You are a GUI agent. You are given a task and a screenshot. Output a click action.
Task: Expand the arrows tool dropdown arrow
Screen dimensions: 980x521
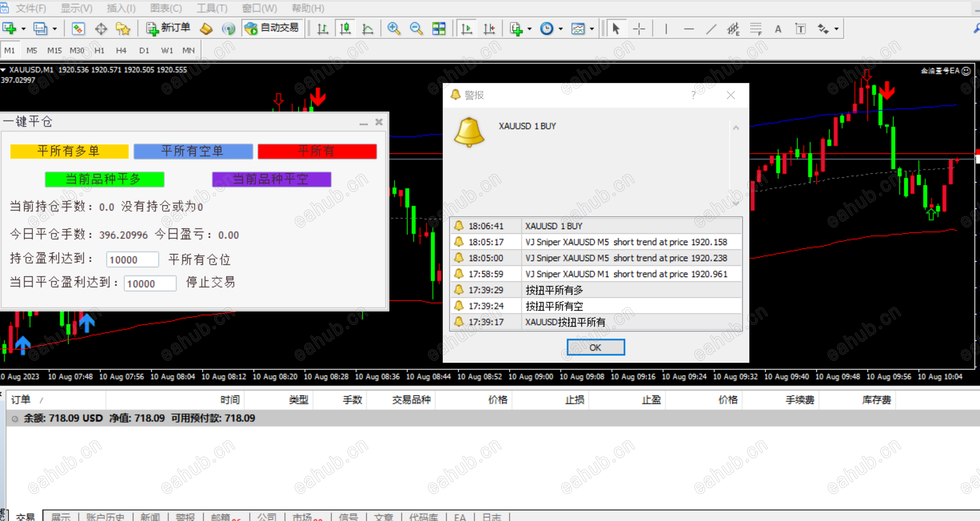(837, 29)
